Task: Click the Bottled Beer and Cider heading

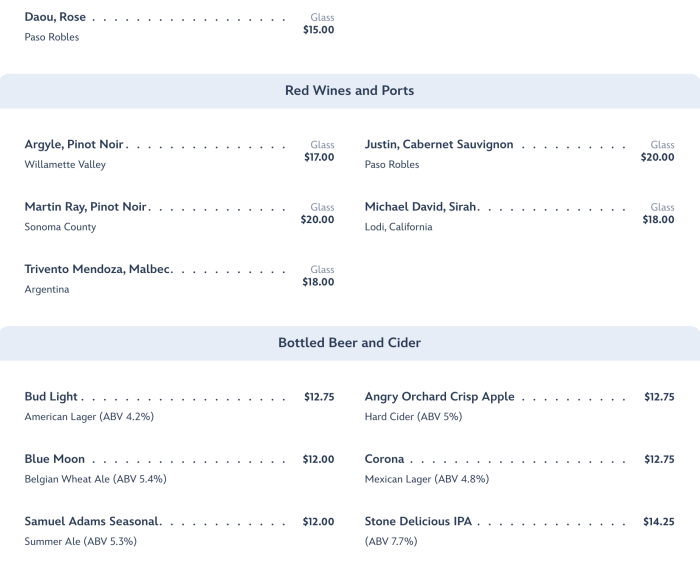Action: click(x=349, y=343)
